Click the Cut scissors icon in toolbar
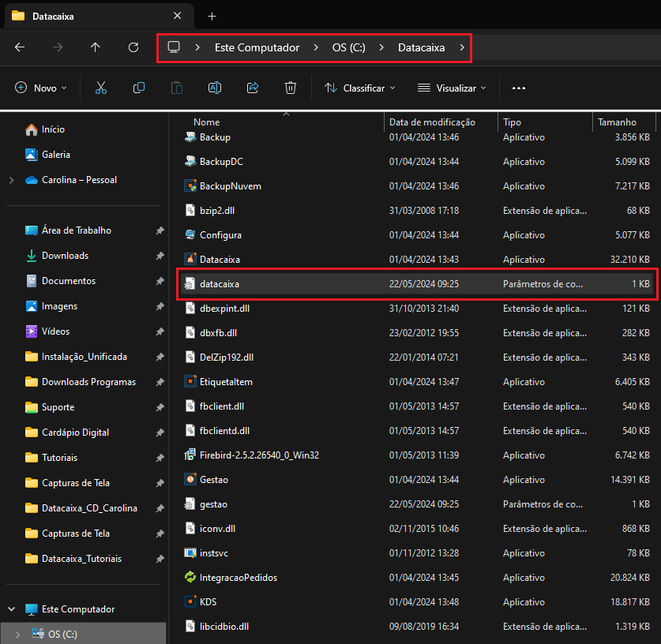The height and width of the screenshot is (644, 661). [101, 88]
